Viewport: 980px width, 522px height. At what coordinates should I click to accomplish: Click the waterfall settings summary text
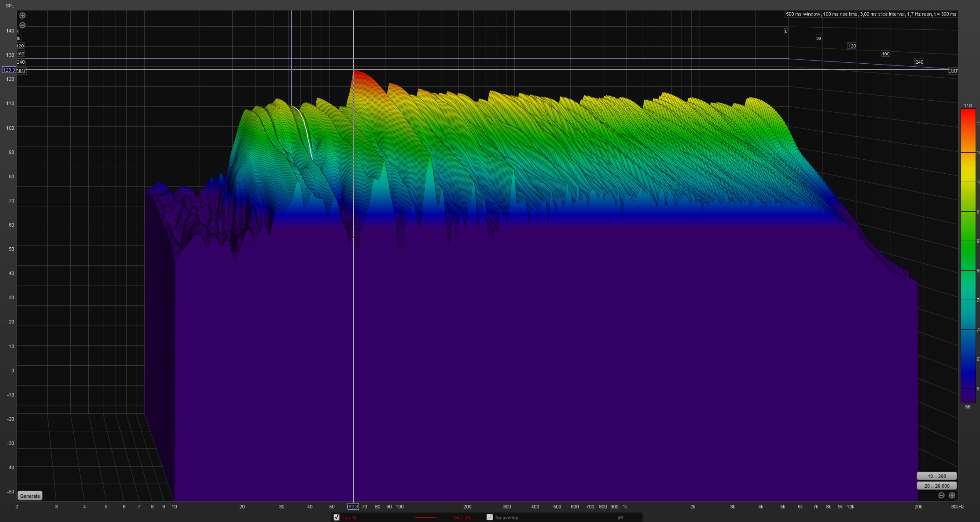coord(871,14)
